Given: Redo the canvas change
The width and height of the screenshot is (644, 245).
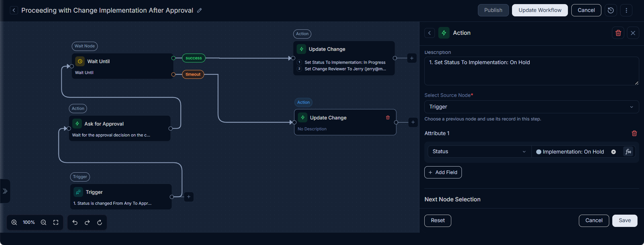Looking at the screenshot, I should click(x=87, y=222).
